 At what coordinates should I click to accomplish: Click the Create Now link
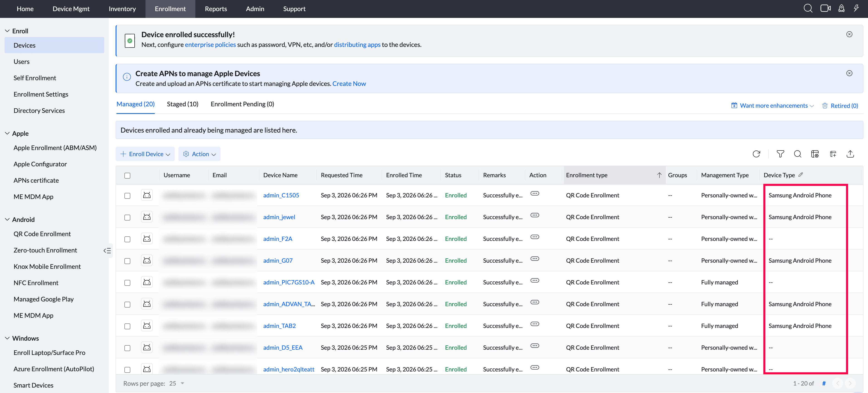(349, 84)
